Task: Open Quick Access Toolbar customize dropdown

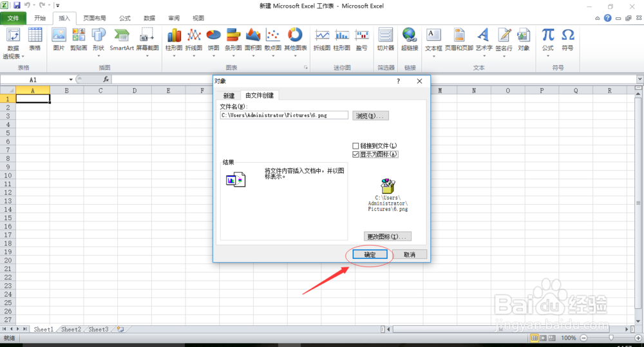Action: tap(58, 6)
